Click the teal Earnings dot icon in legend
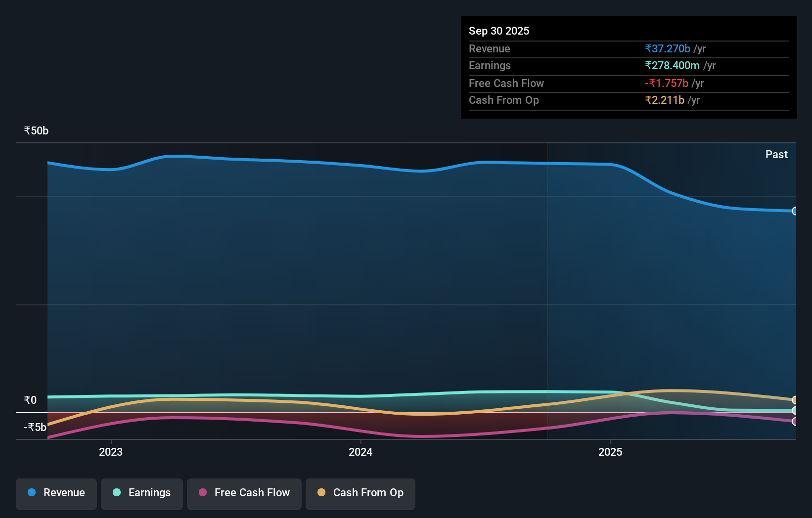Image resolution: width=812 pixels, height=518 pixels. click(x=116, y=493)
